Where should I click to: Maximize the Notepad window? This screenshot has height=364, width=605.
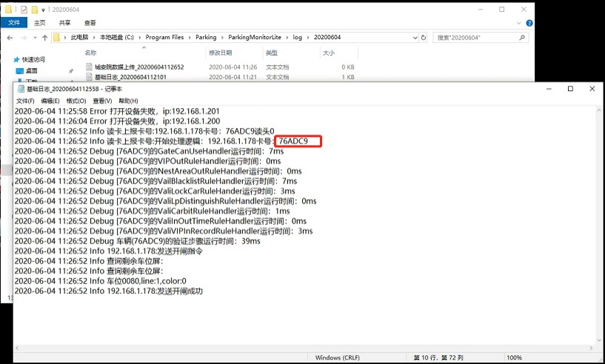click(x=570, y=89)
